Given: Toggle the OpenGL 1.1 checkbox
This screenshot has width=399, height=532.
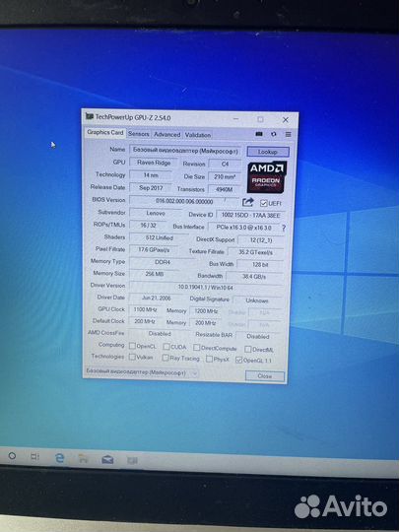Looking at the screenshot, I should 238,360.
